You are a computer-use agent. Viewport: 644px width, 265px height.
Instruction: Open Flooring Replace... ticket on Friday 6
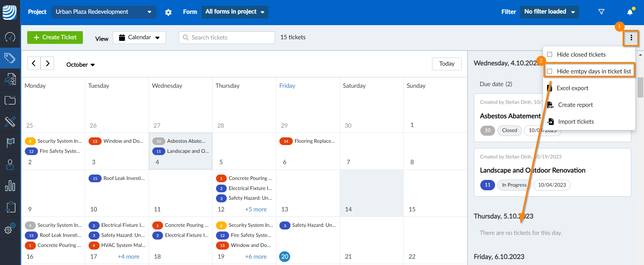tap(308, 141)
